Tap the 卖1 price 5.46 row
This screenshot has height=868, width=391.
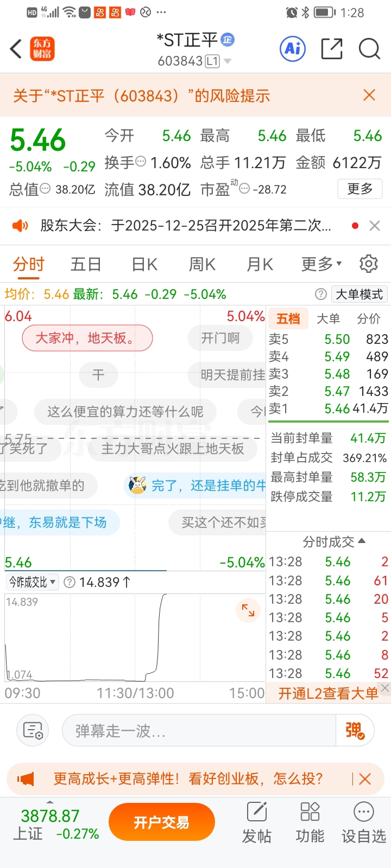tap(328, 409)
